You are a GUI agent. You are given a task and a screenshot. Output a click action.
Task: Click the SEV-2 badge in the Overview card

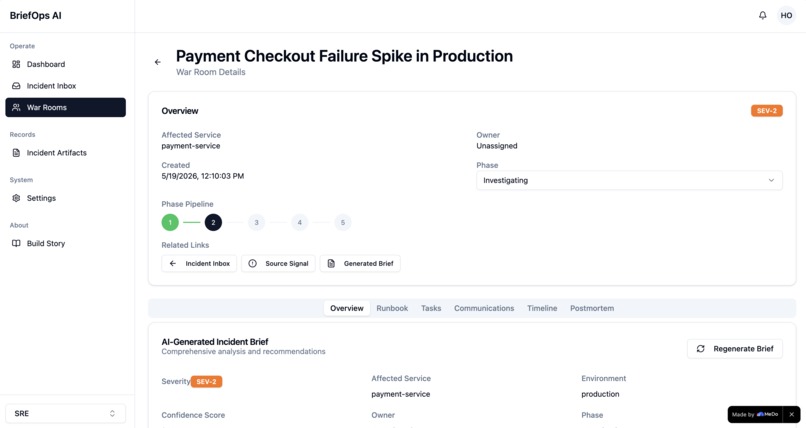(x=766, y=110)
